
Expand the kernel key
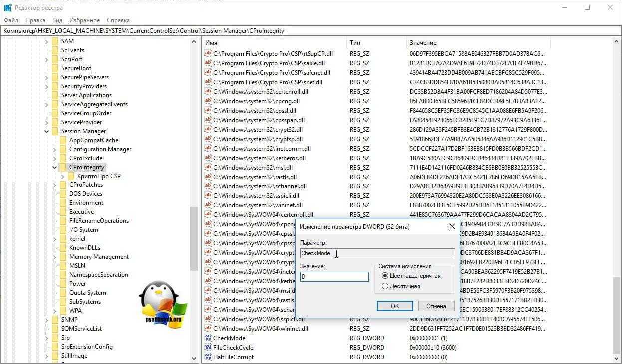click(55, 239)
